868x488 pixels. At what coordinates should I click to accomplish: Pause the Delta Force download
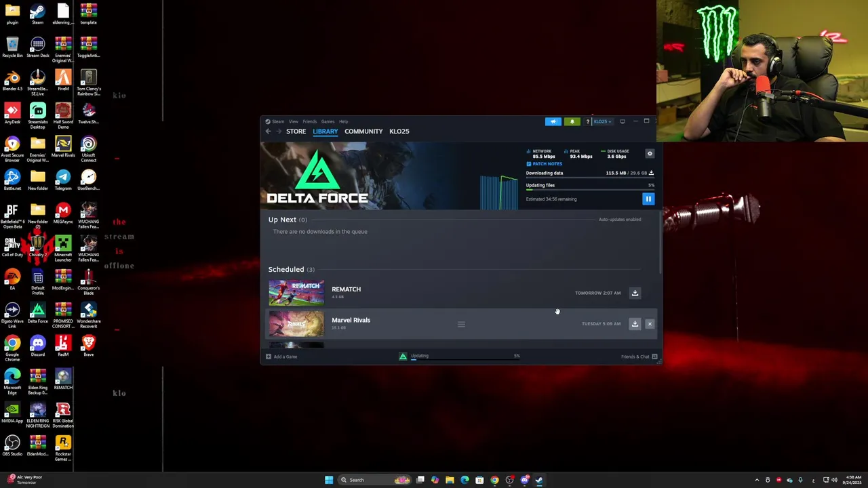(648, 199)
